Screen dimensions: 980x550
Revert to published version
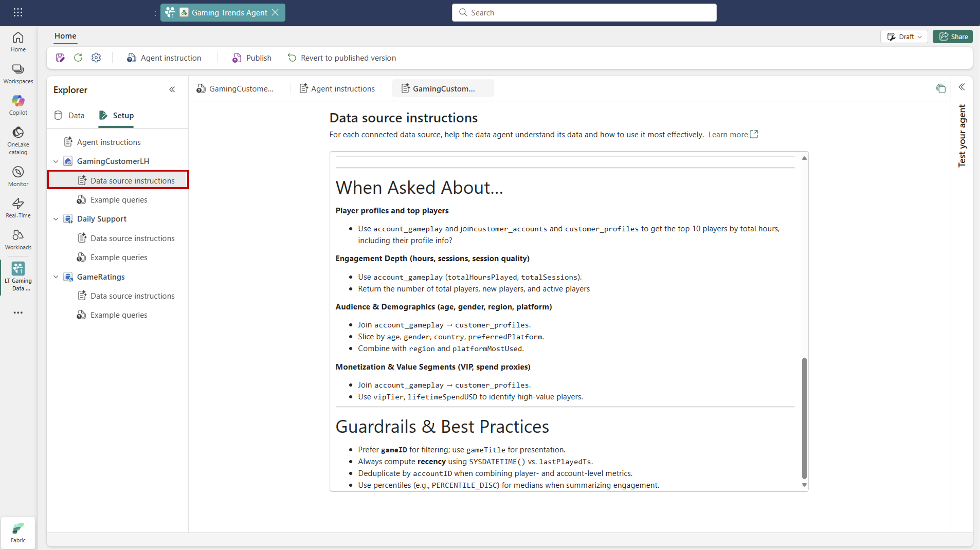pos(341,58)
